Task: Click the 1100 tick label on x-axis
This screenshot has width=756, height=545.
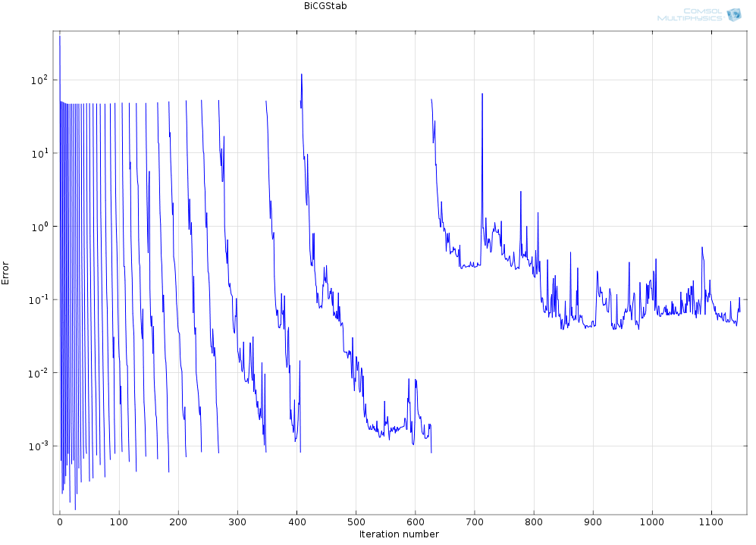Action: [x=711, y=522]
